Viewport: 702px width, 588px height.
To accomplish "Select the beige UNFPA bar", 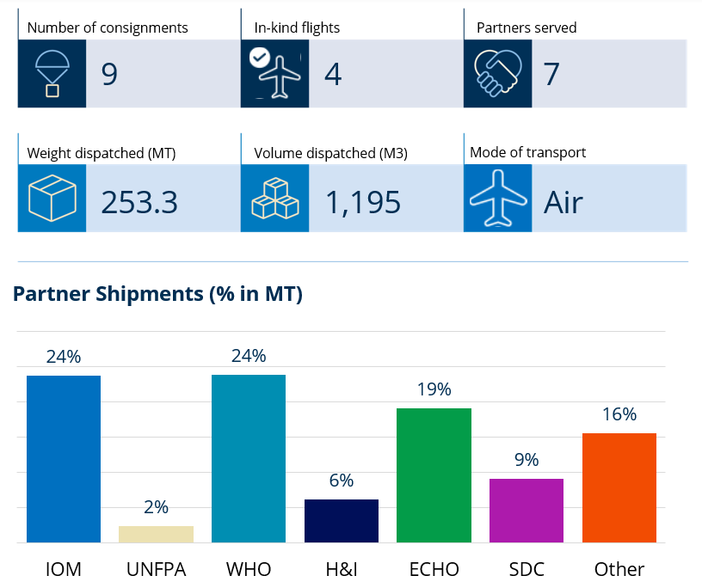I will [x=157, y=535].
